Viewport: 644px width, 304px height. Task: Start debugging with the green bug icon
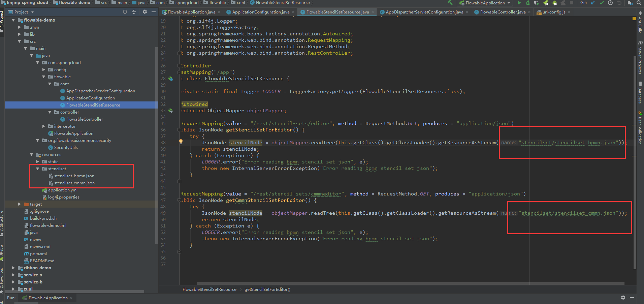click(528, 3)
